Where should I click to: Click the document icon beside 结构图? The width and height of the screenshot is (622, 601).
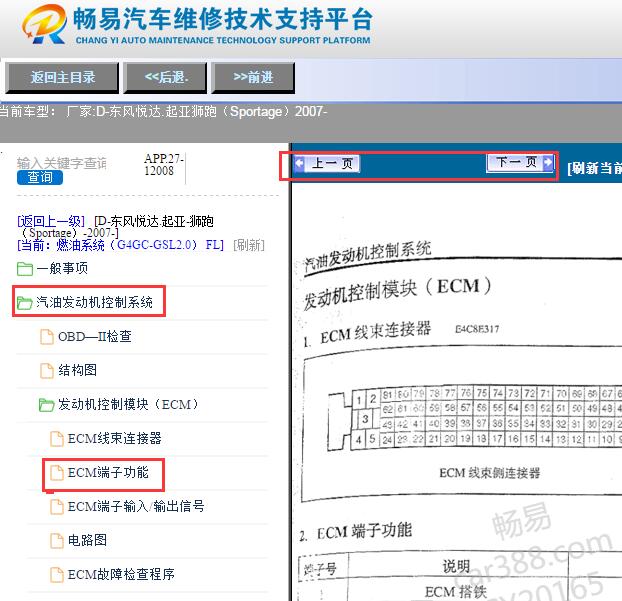(x=47, y=371)
